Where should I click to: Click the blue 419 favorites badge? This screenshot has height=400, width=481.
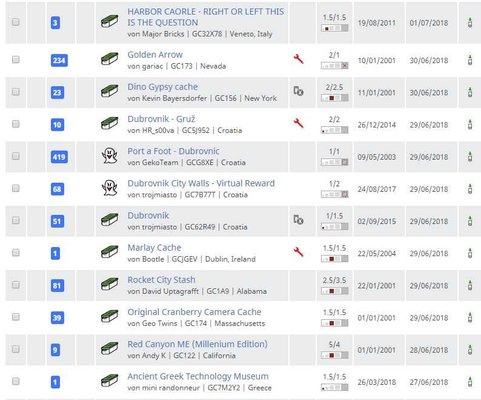(59, 157)
